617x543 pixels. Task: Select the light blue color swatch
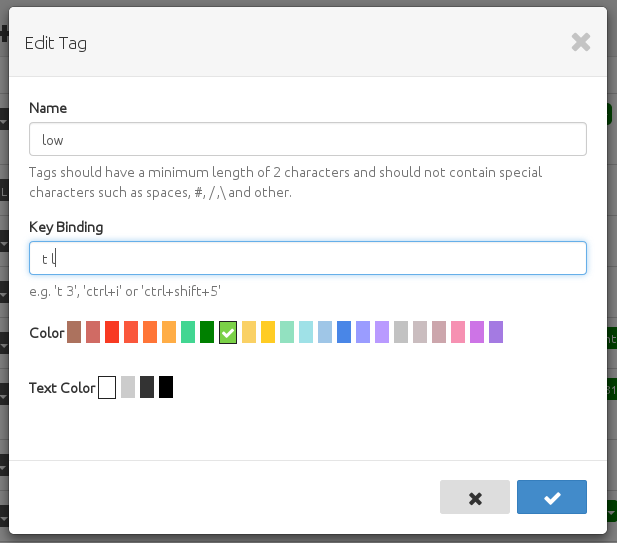click(325, 332)
